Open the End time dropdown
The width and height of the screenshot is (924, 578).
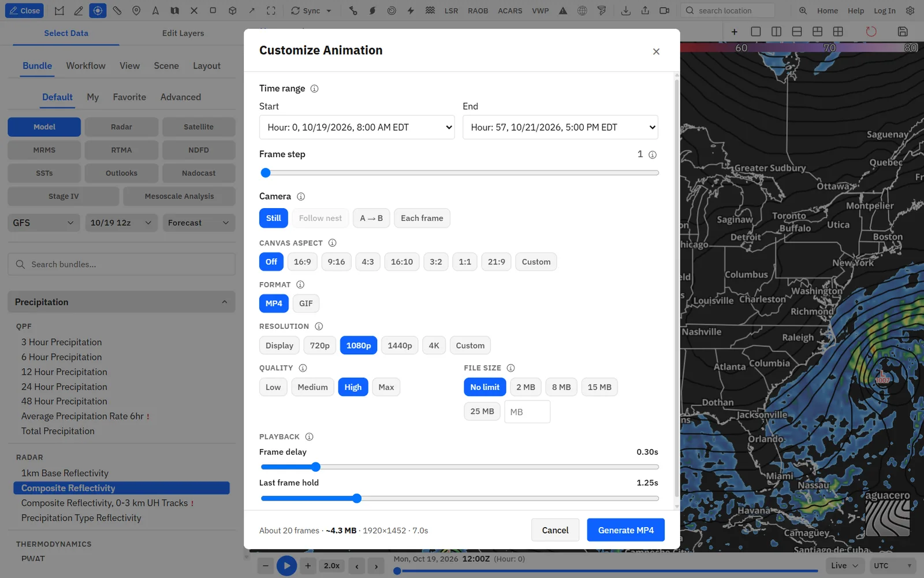pyautogui.click(x=560, y=127)
